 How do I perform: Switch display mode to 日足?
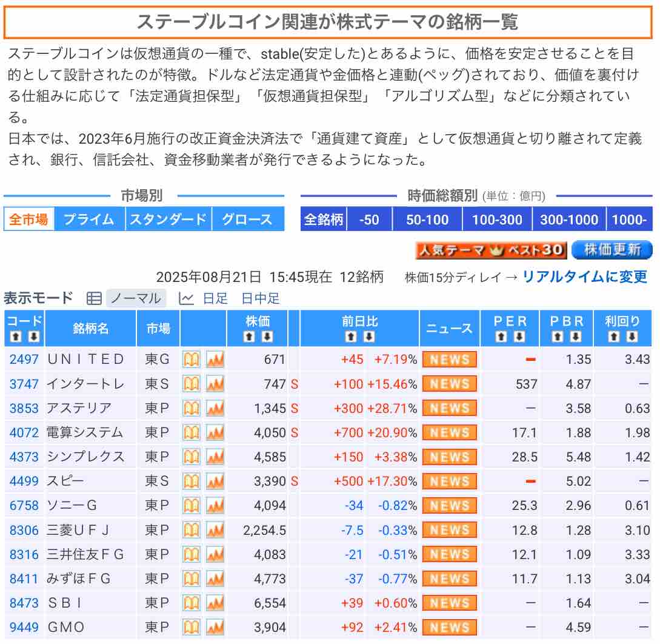215,298
